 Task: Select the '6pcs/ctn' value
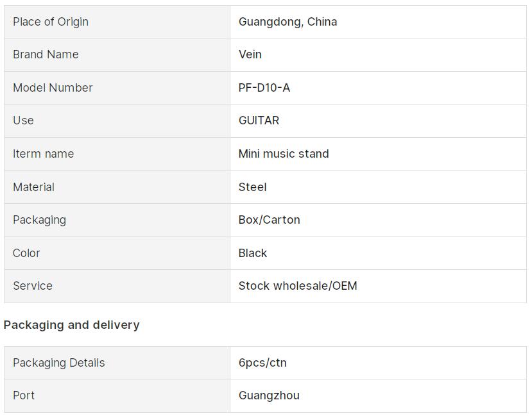click(x=262, y=363)
